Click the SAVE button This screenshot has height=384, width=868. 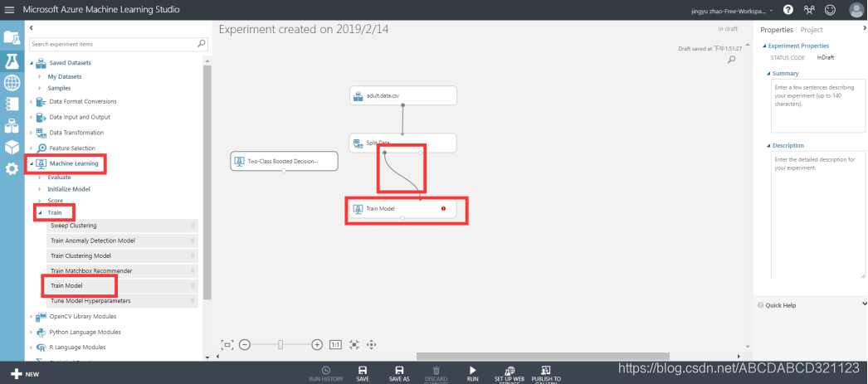[x=363, y=373]
